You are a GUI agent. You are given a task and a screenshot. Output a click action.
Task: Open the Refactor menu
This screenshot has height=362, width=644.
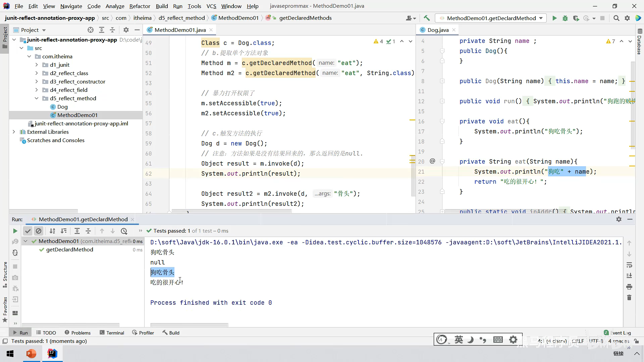point(140,6)
